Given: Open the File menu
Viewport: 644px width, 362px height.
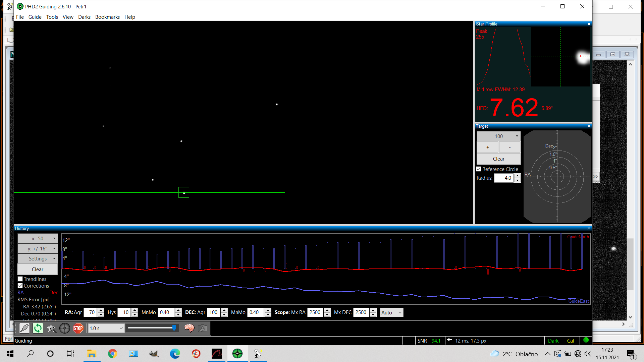Looking at the screenshot, I should pyautogui.click(x=20, y=17).
